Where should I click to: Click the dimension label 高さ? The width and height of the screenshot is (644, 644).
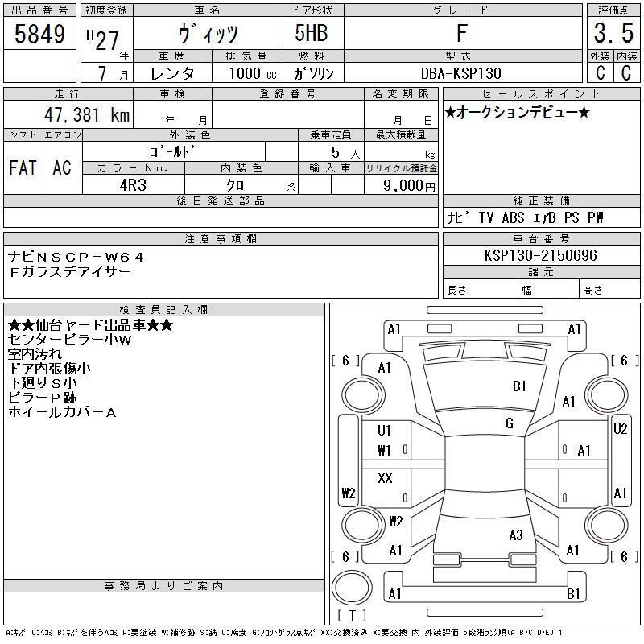(x=592, y=291)
